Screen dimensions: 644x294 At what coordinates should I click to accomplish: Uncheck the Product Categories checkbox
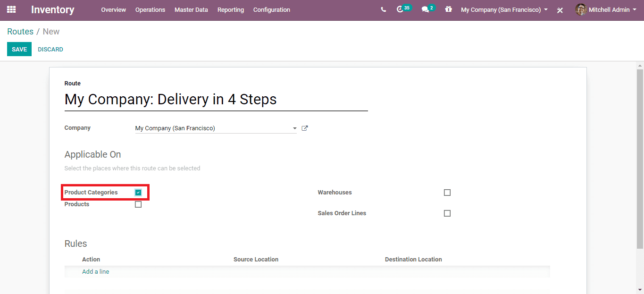click(138, 193)
